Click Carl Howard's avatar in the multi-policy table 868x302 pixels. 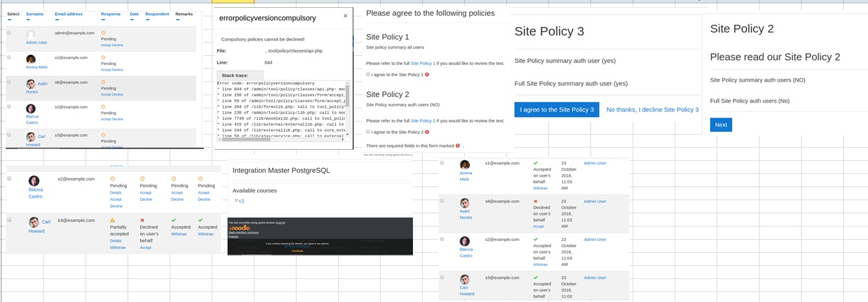pos(34,223)
